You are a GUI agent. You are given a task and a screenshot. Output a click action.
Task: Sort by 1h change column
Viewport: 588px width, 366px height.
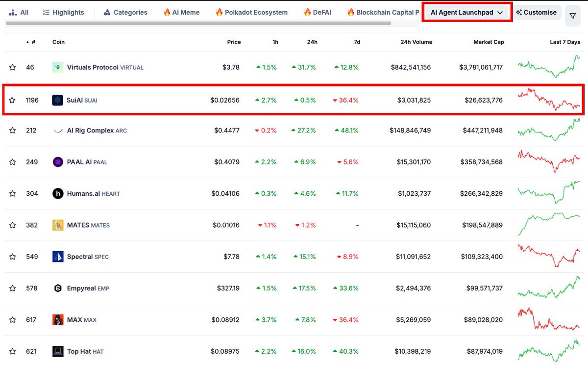[x=275, y=42]
